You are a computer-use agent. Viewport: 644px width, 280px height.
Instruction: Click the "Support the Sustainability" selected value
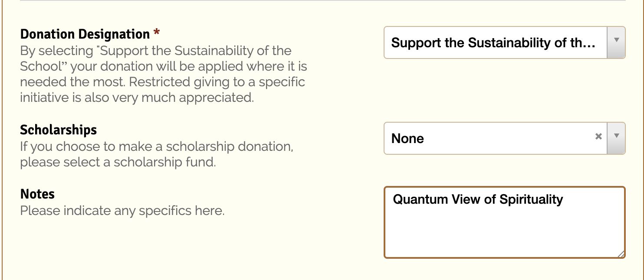[493, 42]
